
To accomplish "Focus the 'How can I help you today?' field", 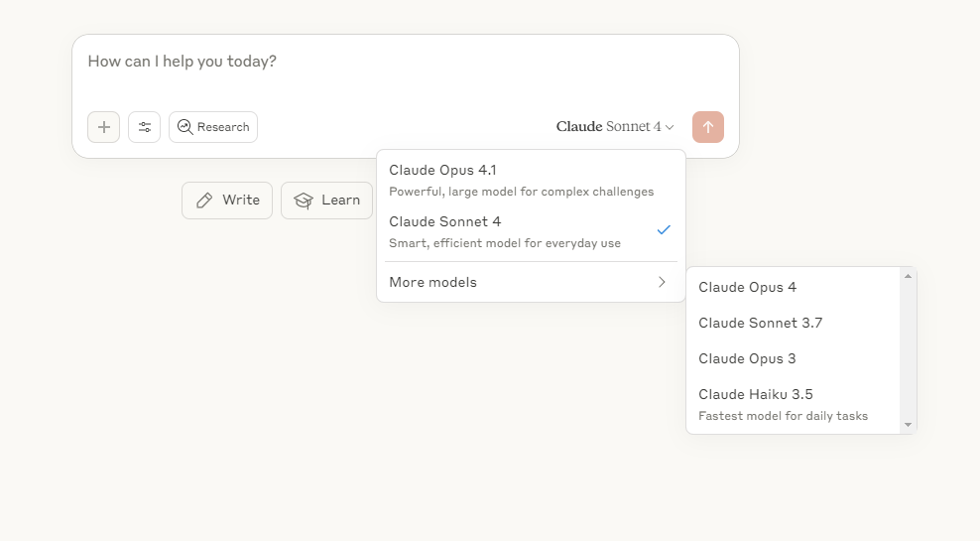I will pyautogui.click(x=405, y=68).
